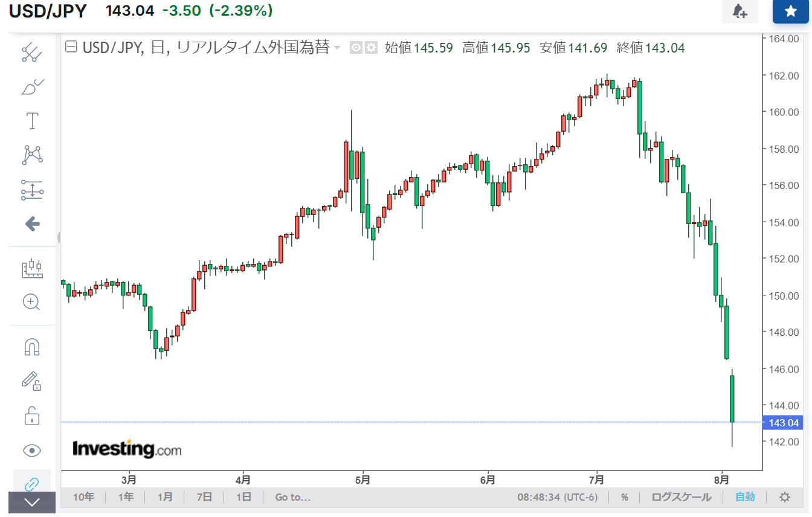Click the 始値 145.59 open value

point(419,48)
